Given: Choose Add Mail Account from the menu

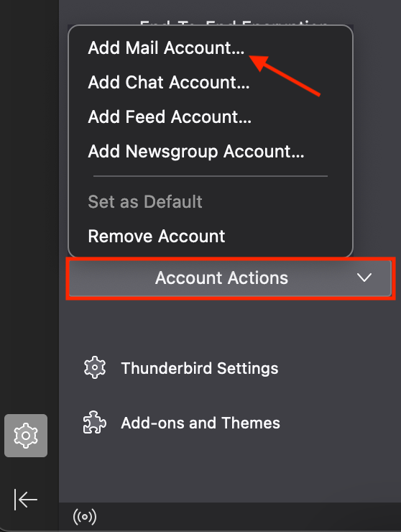Looking at the screenshot, I should 166,47.
